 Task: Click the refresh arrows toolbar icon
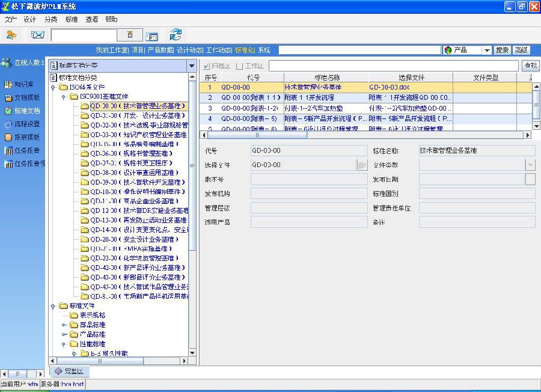[176, 35]
